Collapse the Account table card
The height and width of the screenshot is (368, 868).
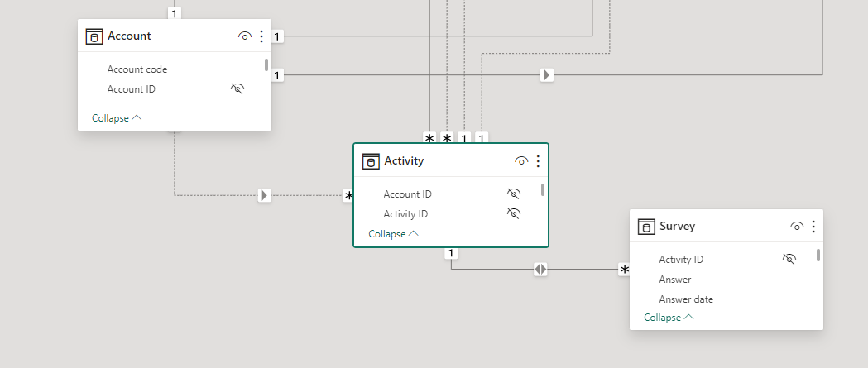[x=117, y=118]
